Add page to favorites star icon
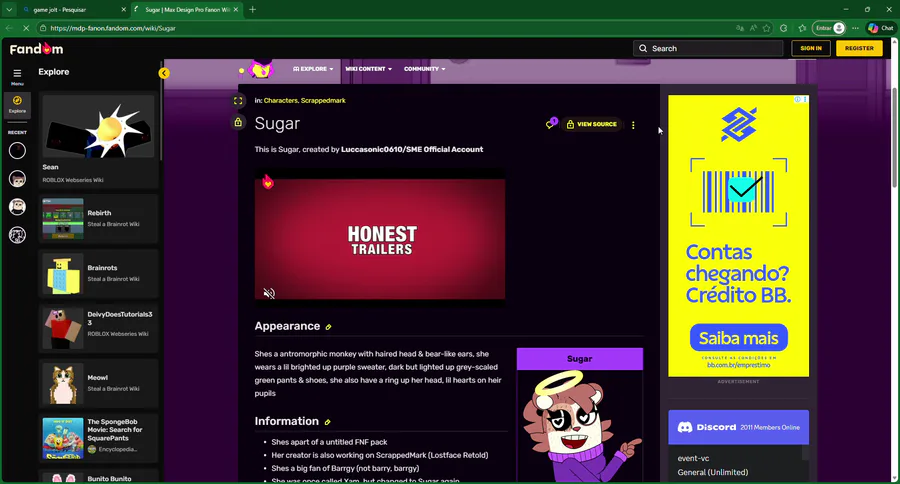The image size is (900, 484). [x=766, y=28]
